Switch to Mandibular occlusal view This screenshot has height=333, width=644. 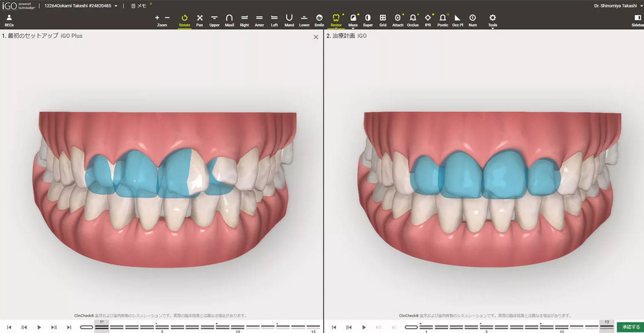(x=289, y=20)
